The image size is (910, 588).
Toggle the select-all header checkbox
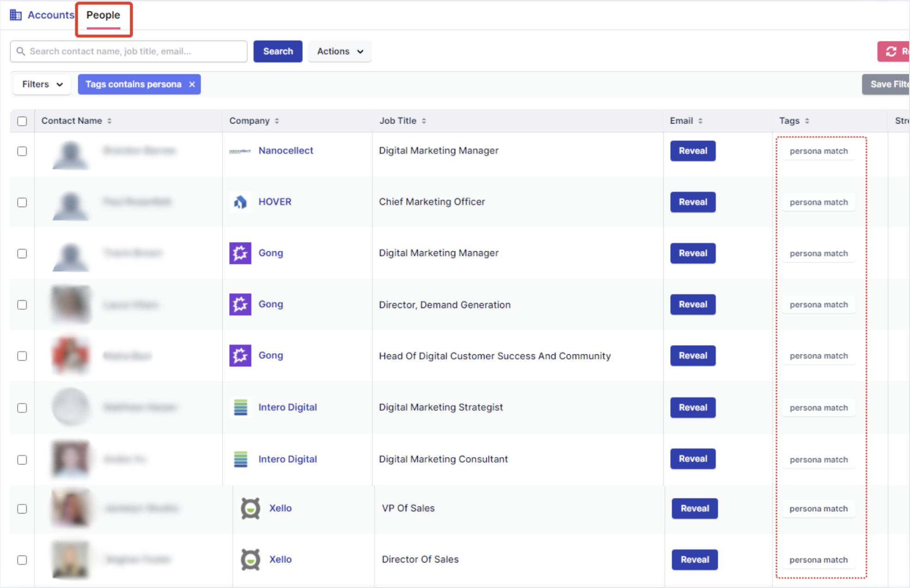[22, 121]
